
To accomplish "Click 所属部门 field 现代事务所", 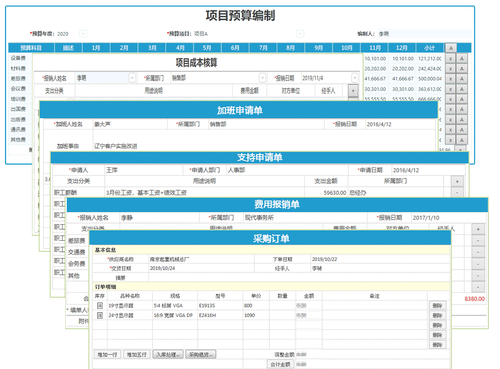I will tap(305, 218).
